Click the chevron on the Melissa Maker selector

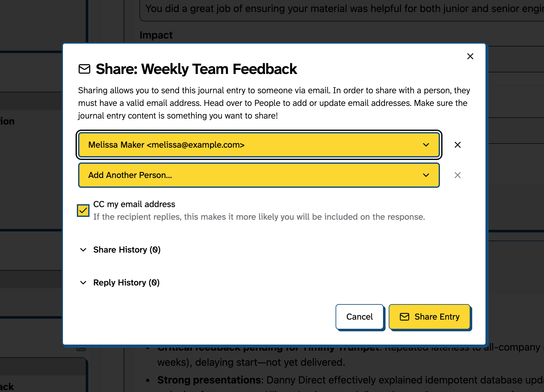(426, 145)
